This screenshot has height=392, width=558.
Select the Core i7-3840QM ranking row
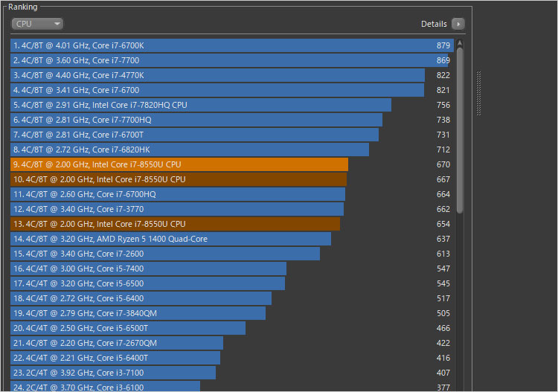point(232,313)
